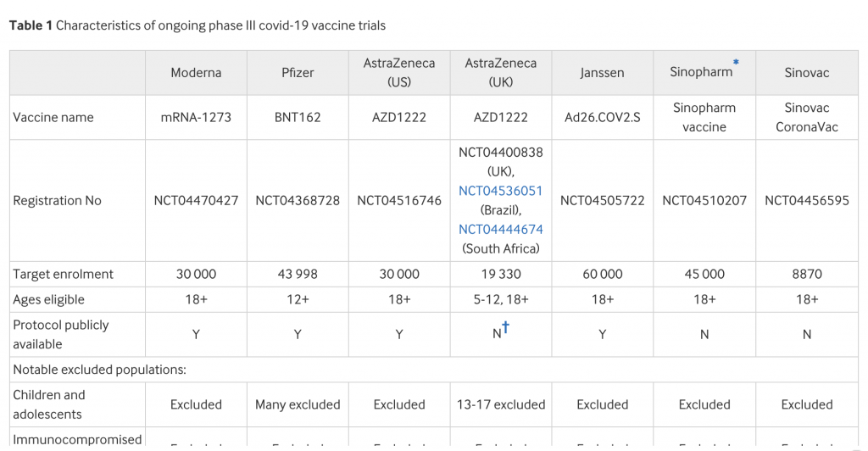Click the Moderna column header
Image resolution: width=868 pixels, height=451 pixels.
coord(196,73)
